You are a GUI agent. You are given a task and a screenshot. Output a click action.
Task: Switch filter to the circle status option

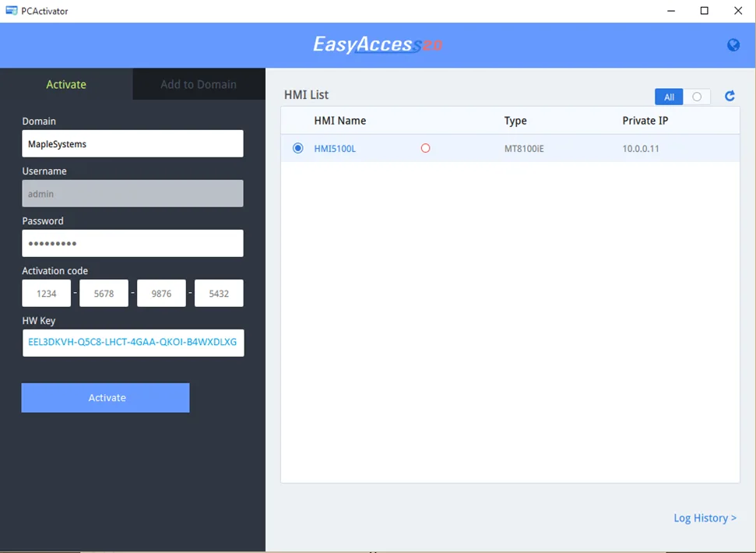pos(697,97)
